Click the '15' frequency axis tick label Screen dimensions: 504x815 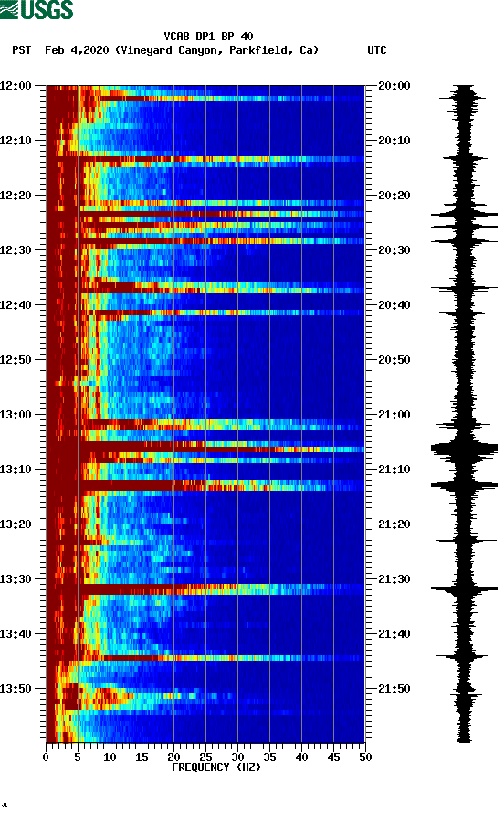pyautogui.click(x=142, y=757)
